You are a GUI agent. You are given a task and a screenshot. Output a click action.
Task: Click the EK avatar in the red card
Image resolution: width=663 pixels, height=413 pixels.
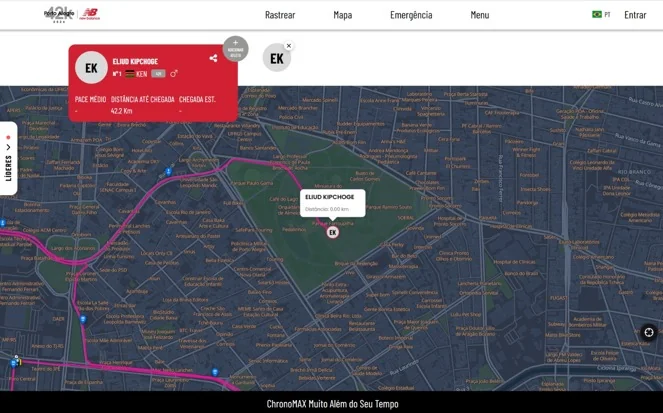tap(91, 68)
